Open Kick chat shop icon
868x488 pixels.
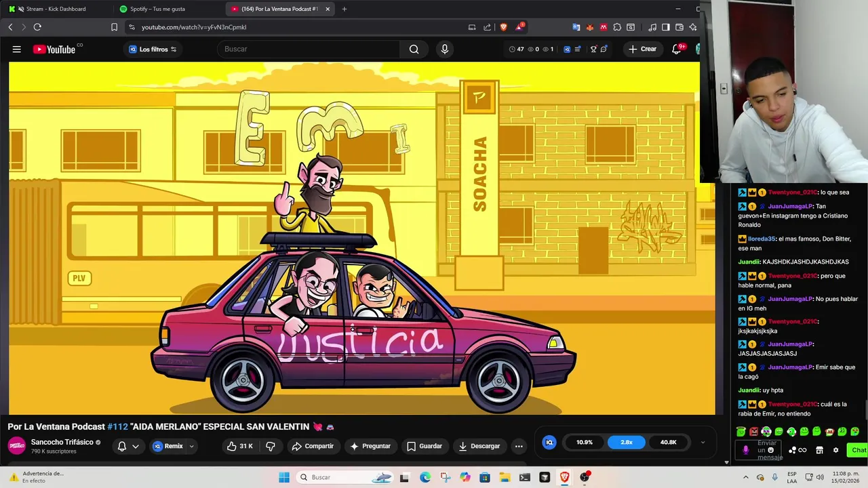click(819, 450)
